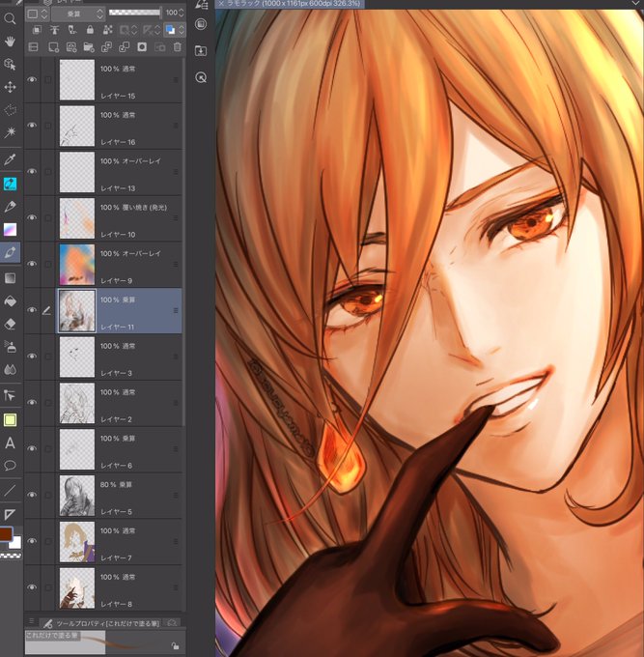Select the Balloon speech bubble tool
The image size is (644, 657).
click(10, 465)
